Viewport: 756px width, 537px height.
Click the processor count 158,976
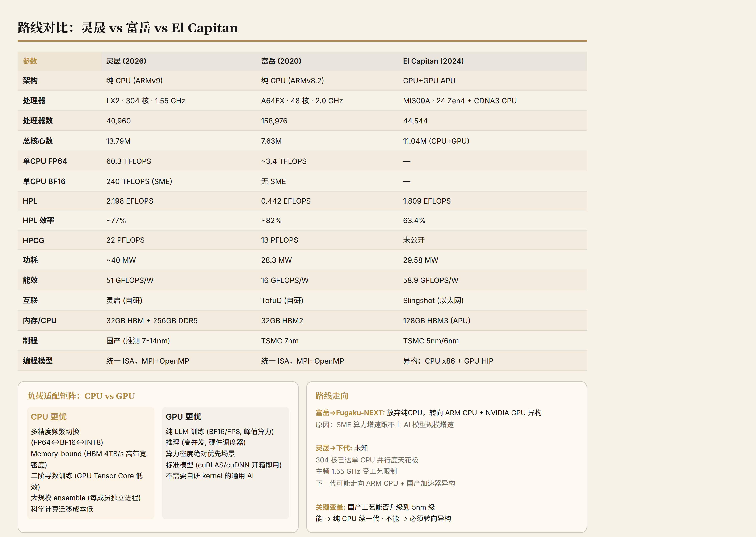point(274,121)
